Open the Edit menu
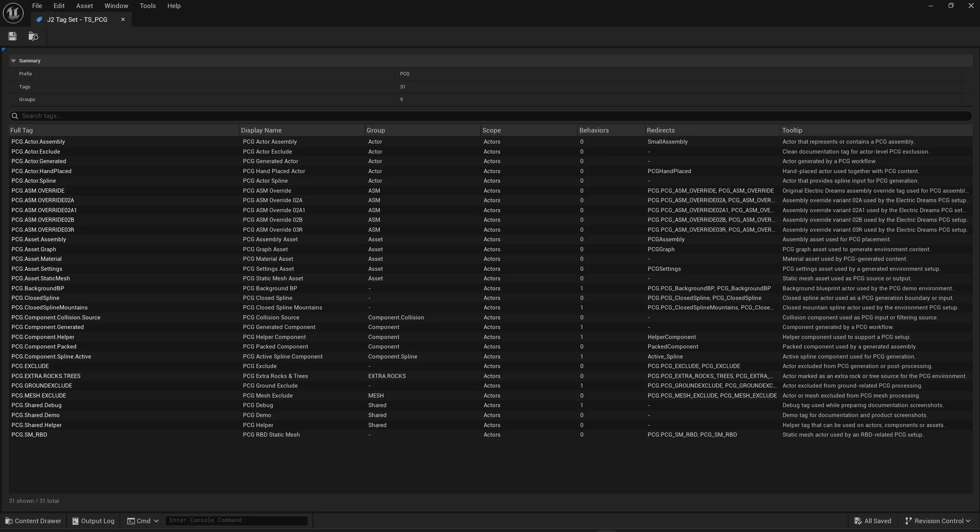 [x=59, y=6]
